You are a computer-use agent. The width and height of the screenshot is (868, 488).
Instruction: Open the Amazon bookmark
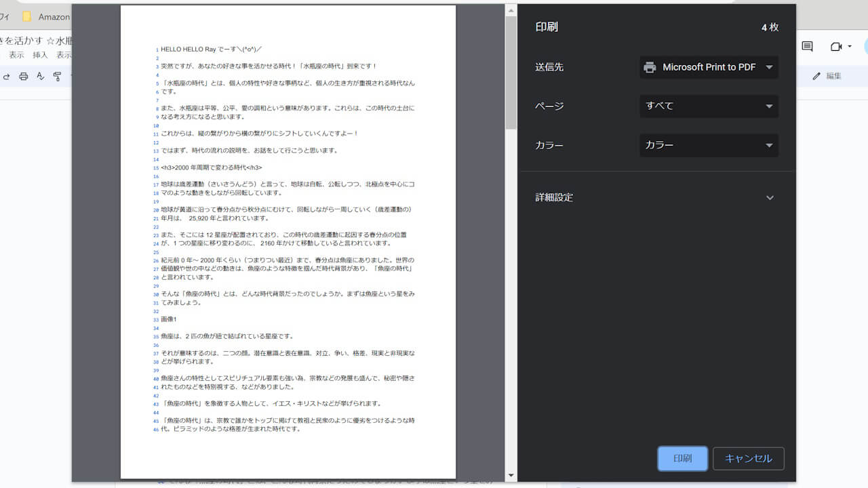coord(47,17)
